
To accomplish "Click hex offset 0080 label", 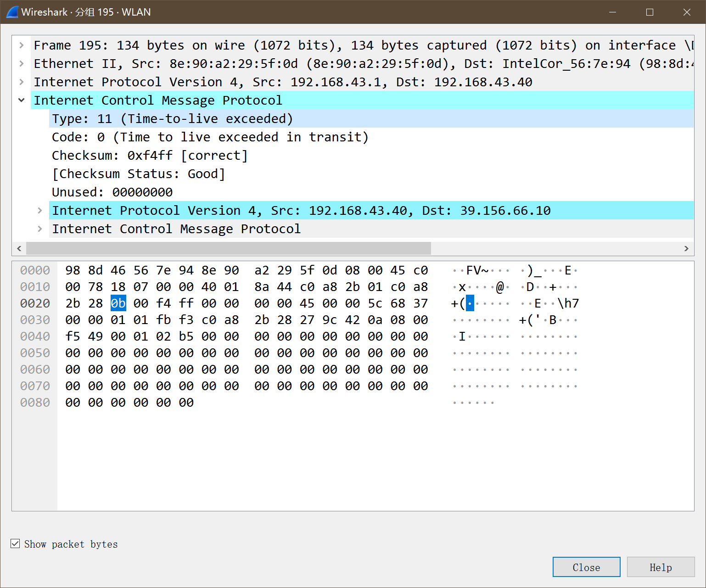I will 35,403.
